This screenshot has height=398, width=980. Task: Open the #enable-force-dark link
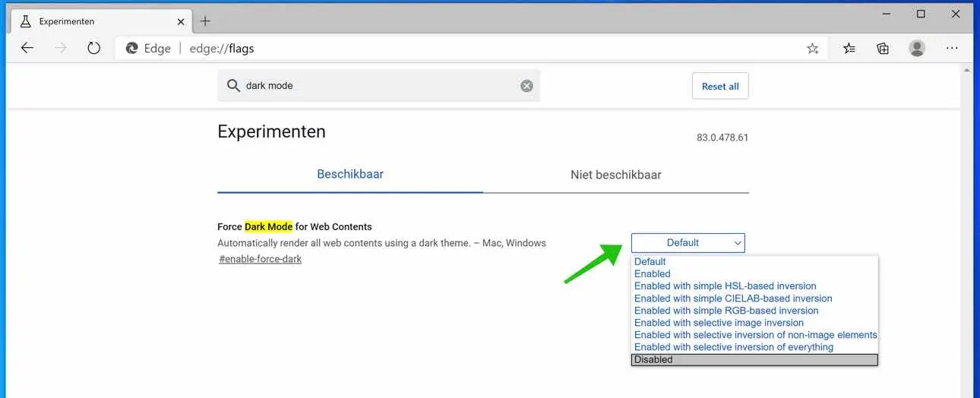261,259
